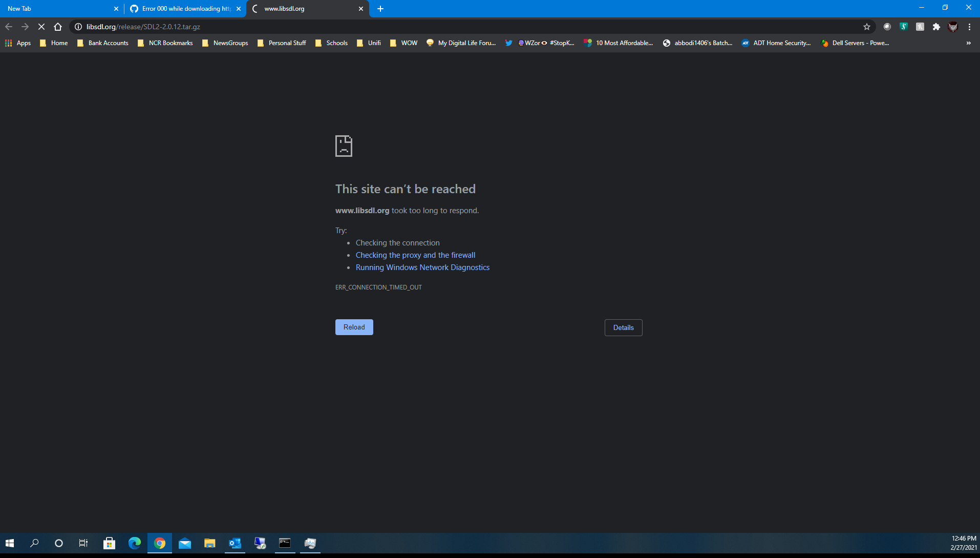
Task: Open Microsoft Edge from the taskbar
Action: tap(134, 543)
